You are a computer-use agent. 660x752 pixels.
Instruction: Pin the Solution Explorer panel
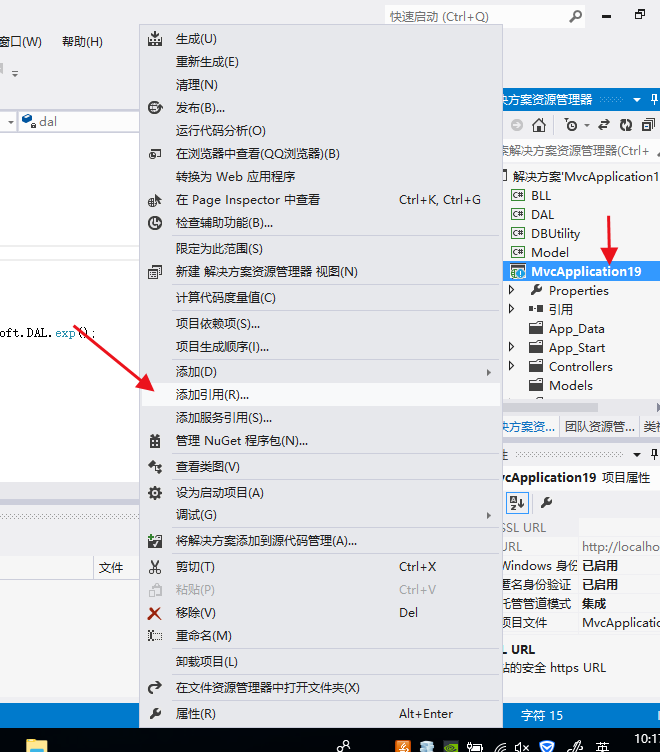(654, 100)
